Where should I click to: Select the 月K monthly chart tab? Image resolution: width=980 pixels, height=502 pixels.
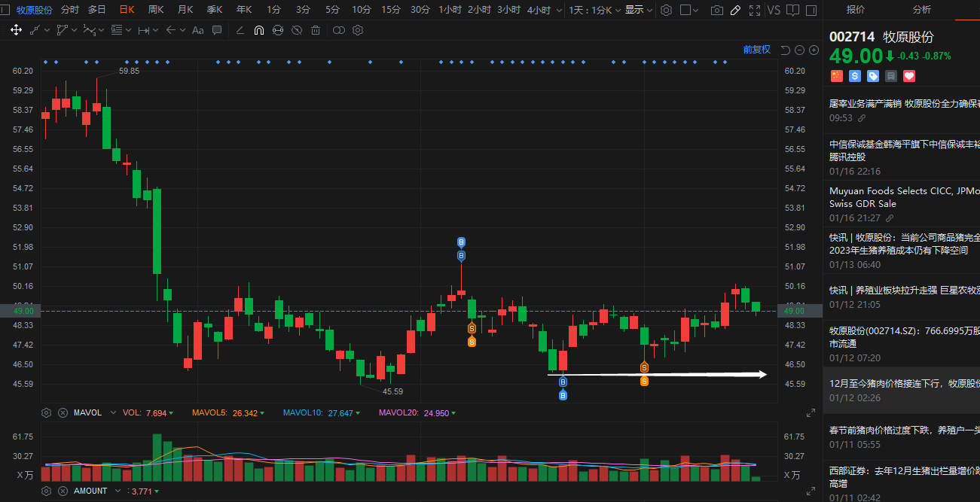[185, 10]
